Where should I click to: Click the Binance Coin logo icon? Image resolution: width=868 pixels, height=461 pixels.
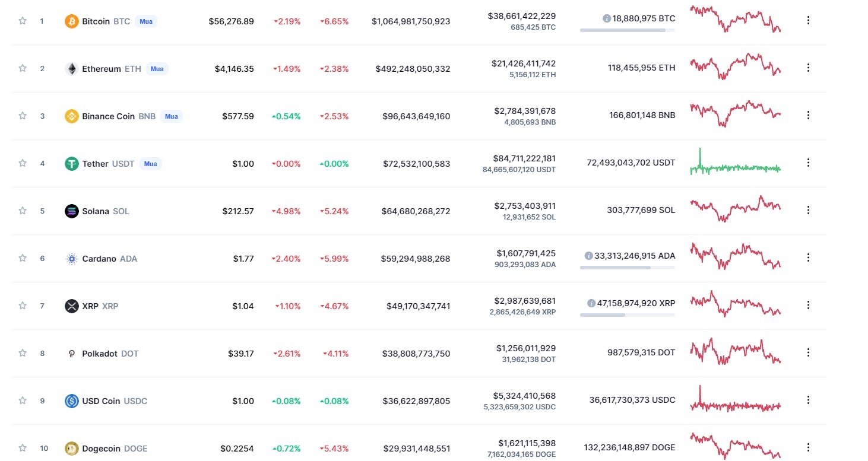[x=71, y=116]
